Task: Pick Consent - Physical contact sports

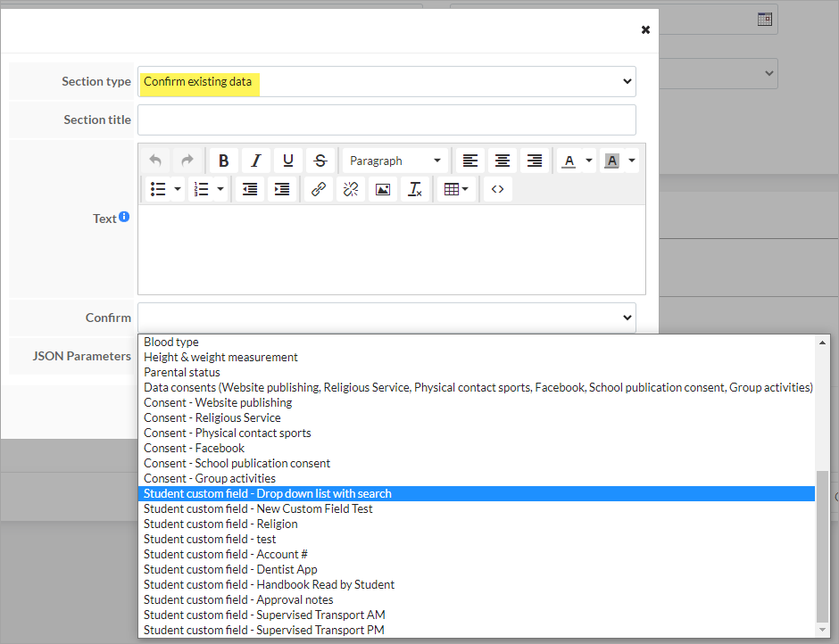Action: (x=477, y=433)
